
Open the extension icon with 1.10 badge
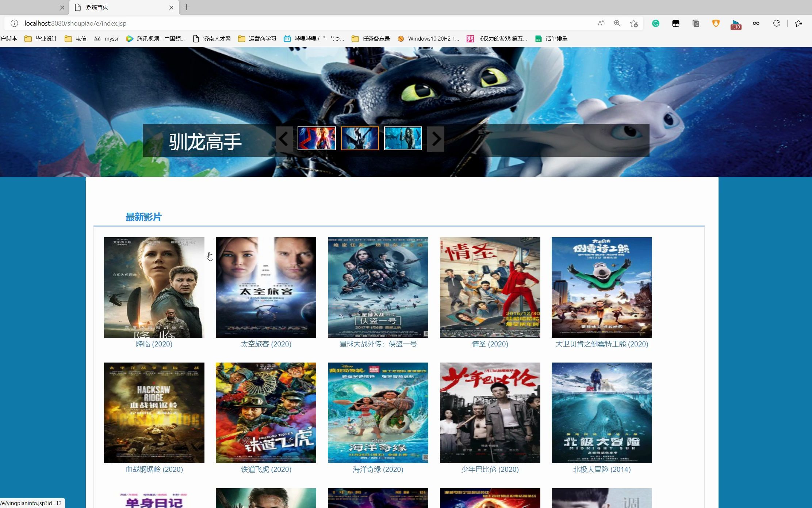pyautogui.click(x=736, y=24)
